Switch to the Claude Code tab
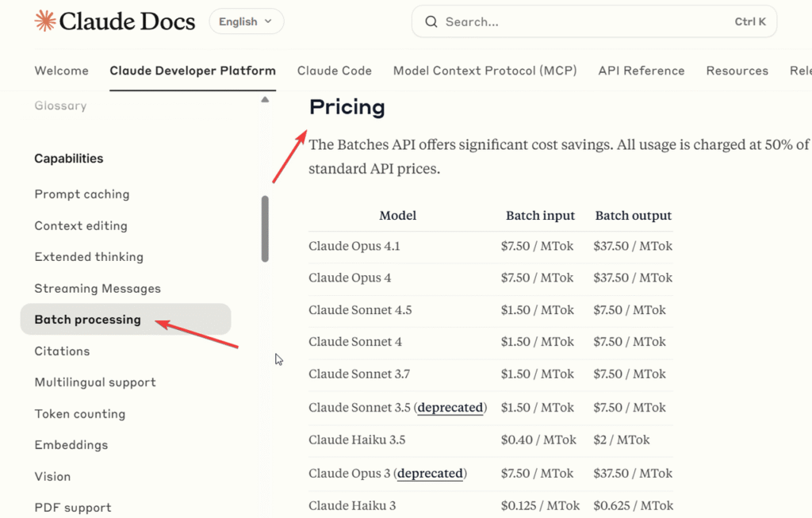812x518 pixels. tap(334, 71)
